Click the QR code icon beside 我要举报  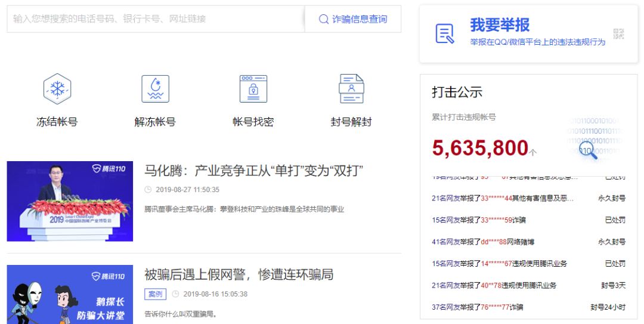click(x=618, y=34)
